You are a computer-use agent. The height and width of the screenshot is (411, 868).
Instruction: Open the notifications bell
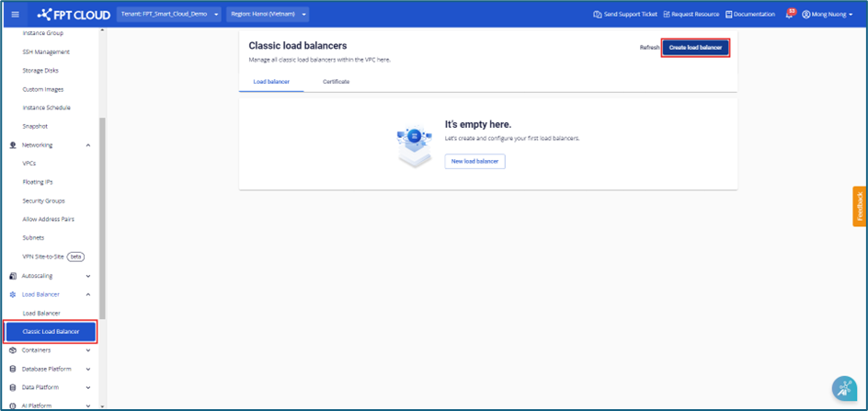coord(788,15)
